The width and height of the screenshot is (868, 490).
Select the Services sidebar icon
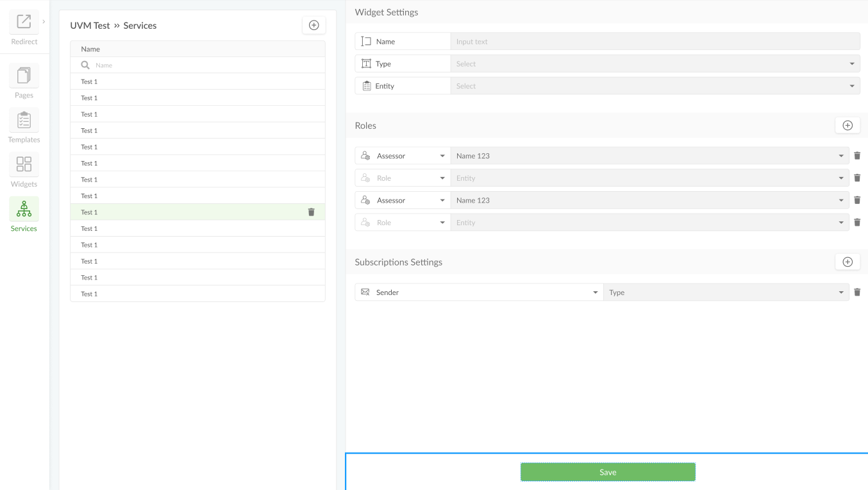click(24, 209)
